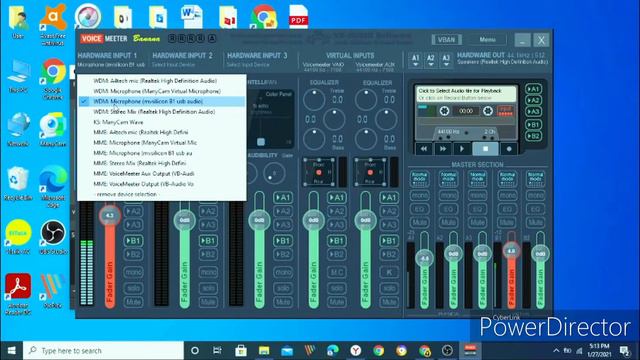Open Google Chrome desktop shortcut
This screenshot has height=360, width=640.
(x=53, y=78)
